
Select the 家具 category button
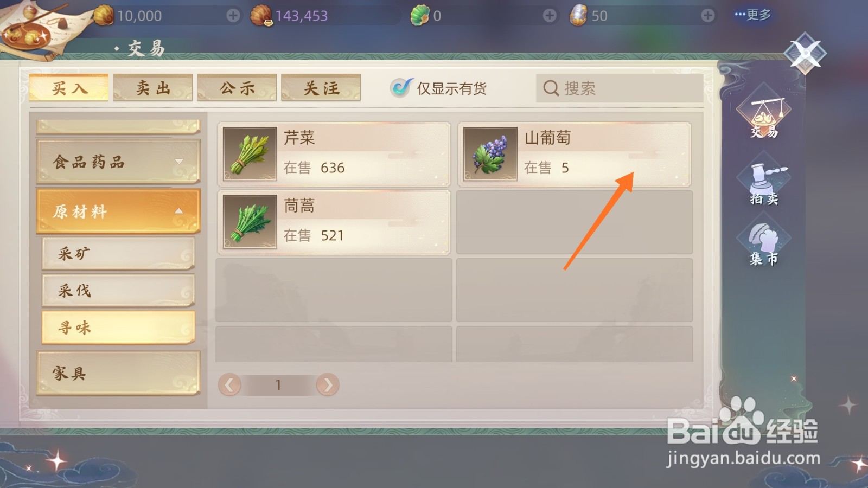tap(118, 373)
